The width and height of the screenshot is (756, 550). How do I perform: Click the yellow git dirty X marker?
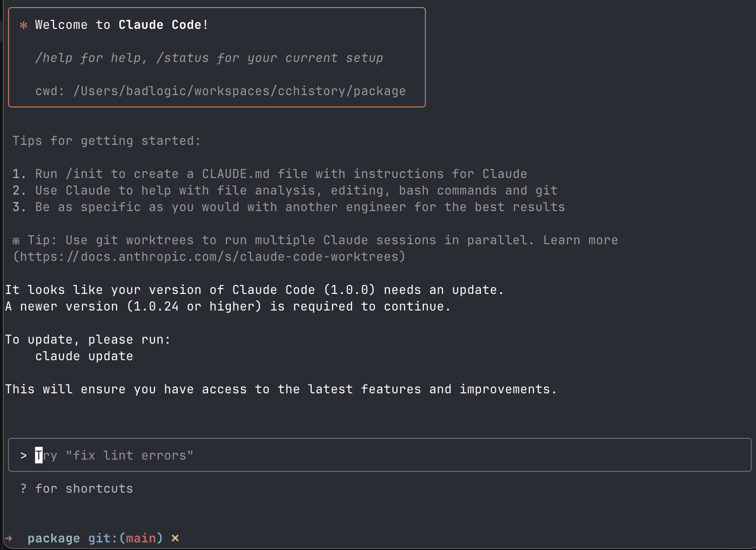coord(175,538)
